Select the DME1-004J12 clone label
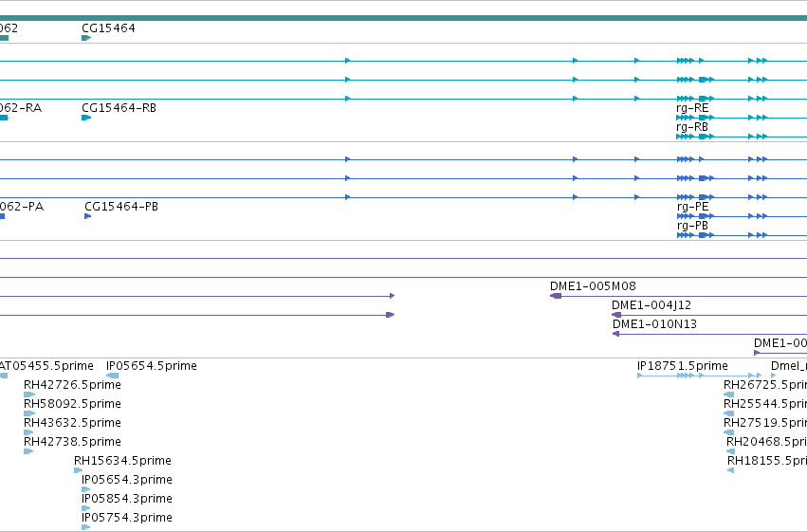807x532 pixels. coord(651,305)
